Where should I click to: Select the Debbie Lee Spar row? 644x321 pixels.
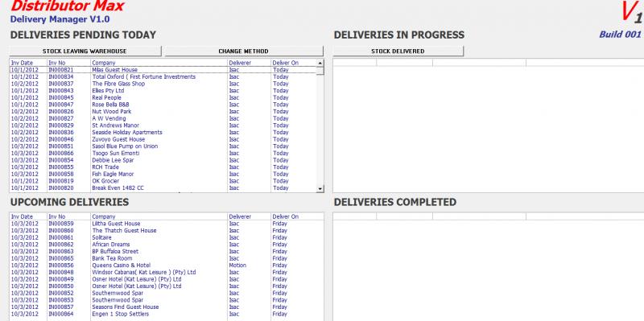pyautogui.click(x=163, y=161)
